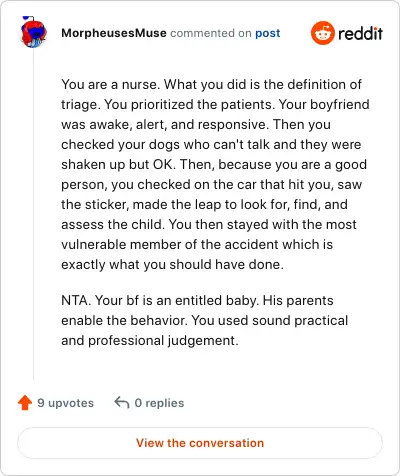Click the first paragraph beginning 'You are a nurse'
Screen dimensions: 400x476
point(215,174)
